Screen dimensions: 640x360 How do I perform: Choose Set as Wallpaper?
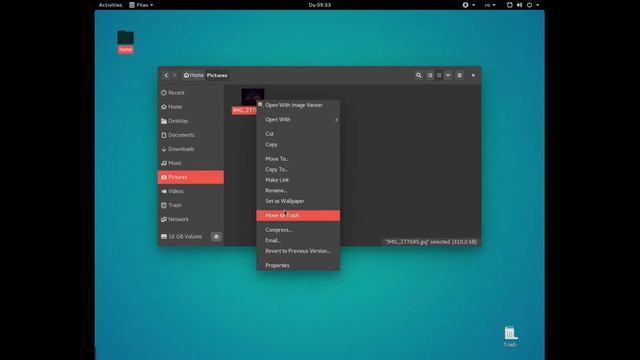(x=298, y=201)
